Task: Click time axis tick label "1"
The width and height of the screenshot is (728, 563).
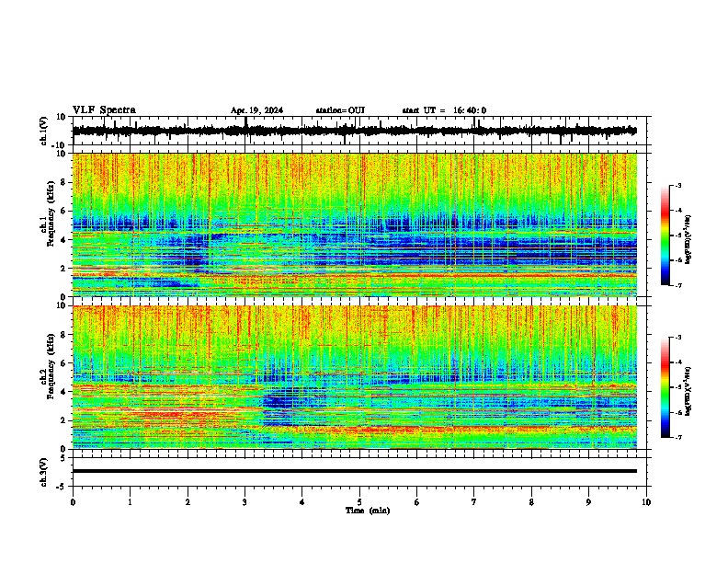Action: [x=130, y=502]
